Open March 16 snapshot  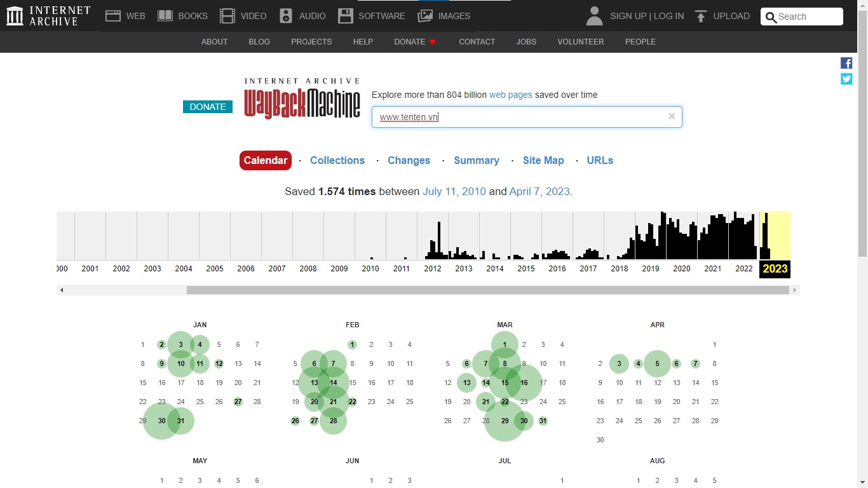(x=524, y=383)
